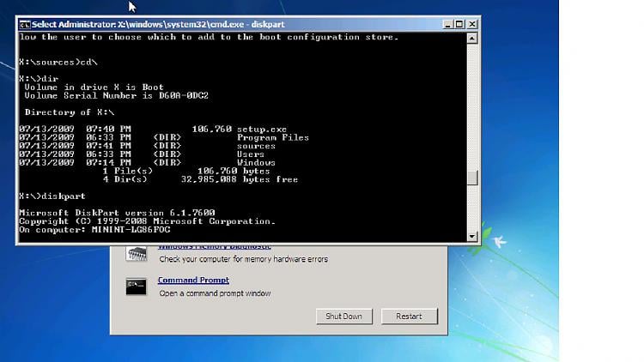Click the 'Volume in drive X is Boot' line

(94, 87)
